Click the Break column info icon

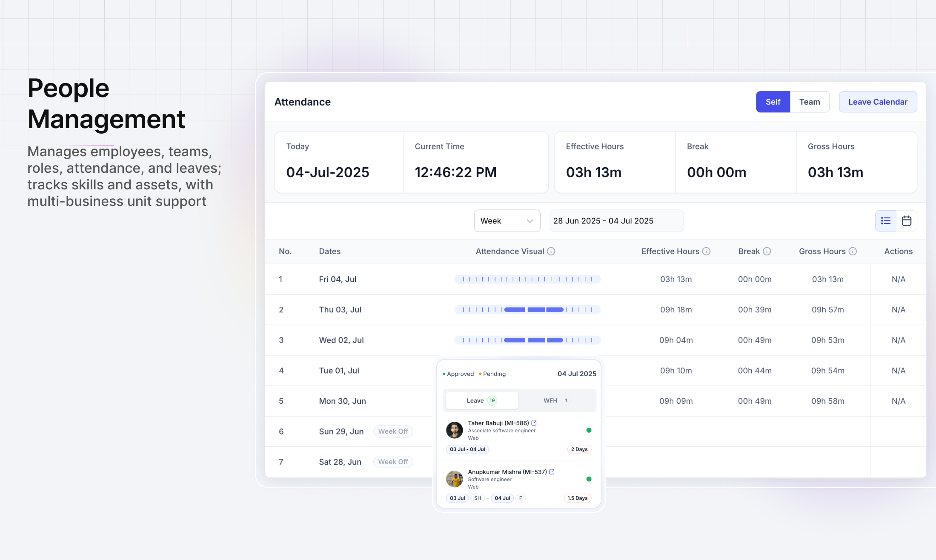767,251
